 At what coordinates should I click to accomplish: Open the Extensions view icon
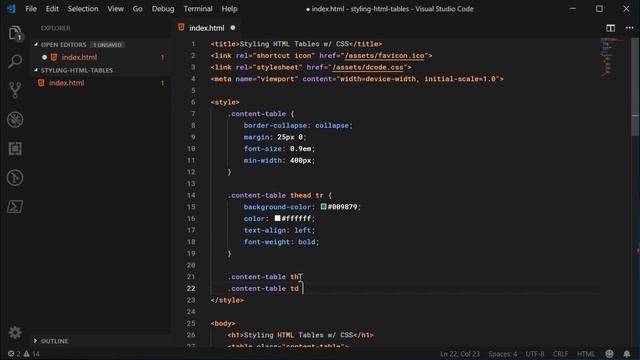(15, 149)
